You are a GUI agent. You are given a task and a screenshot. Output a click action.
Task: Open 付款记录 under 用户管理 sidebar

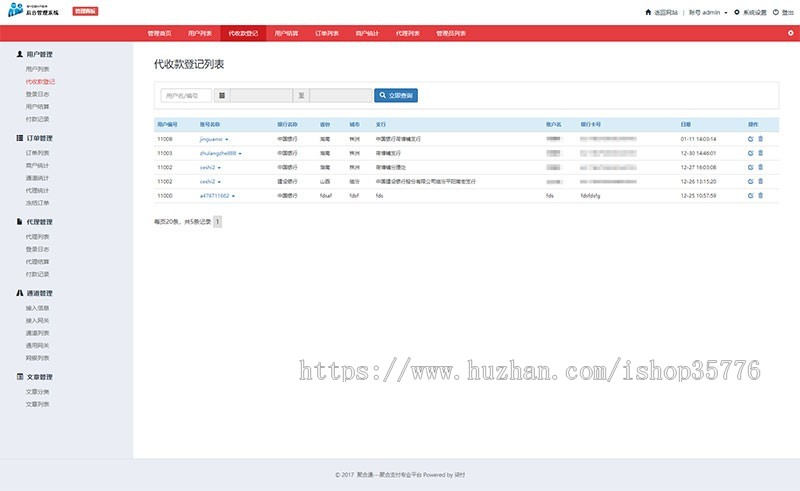tap(38, 118)
